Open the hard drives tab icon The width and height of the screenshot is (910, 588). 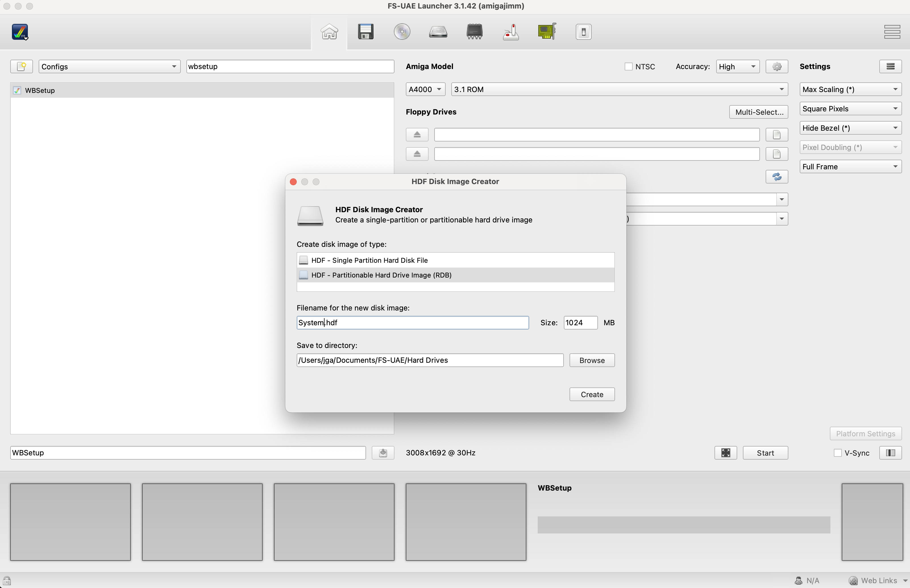tap(438, 32)
